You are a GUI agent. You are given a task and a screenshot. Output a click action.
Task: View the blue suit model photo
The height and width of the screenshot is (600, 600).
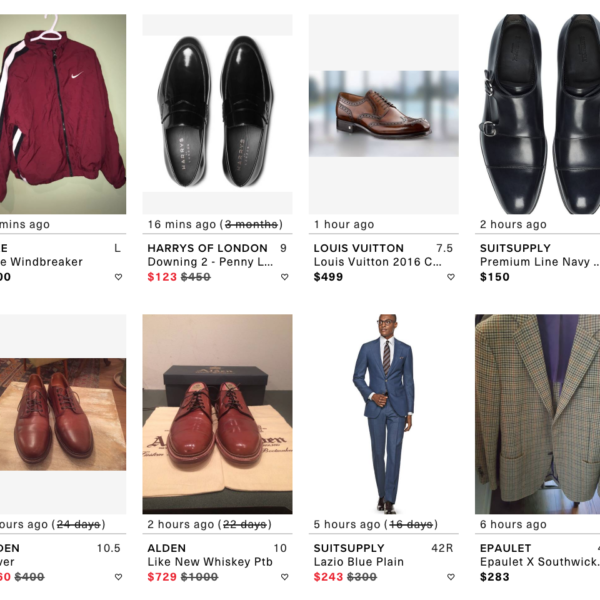coord(383,415)
